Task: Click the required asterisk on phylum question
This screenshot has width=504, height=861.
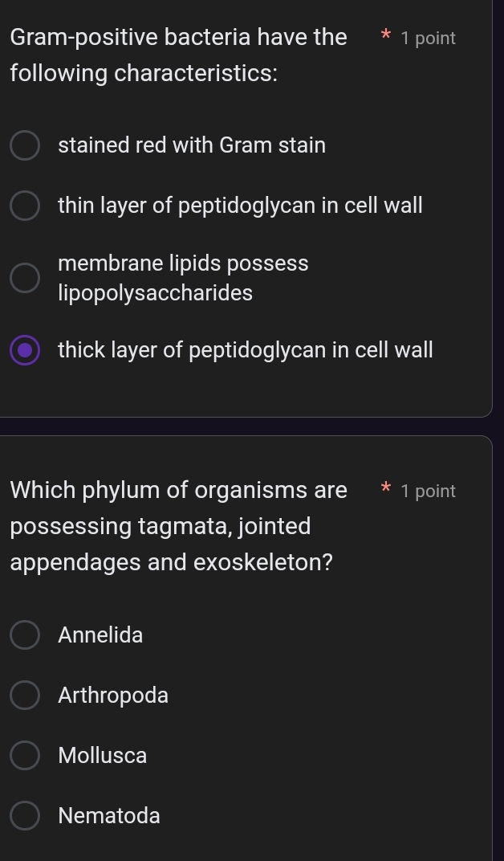Action: click(385, 490)
